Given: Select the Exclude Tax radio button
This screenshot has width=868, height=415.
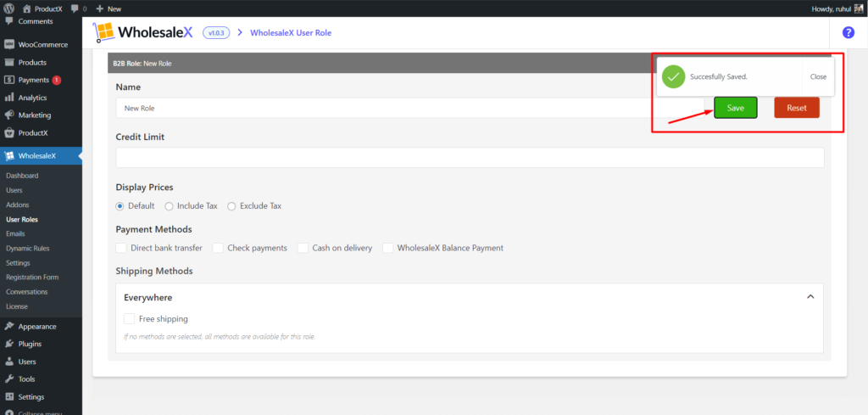Looking at the screenshot, I should 231,205.
